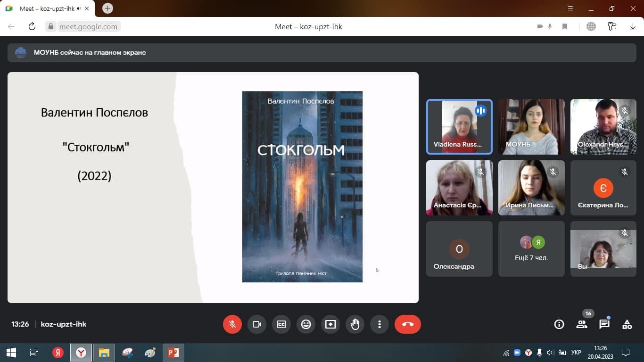Image resolution: width=644 pixels, height=362 pixels.
Task: Click the МОУНБ main screen notification bar
Action: [x=322, y=52]
